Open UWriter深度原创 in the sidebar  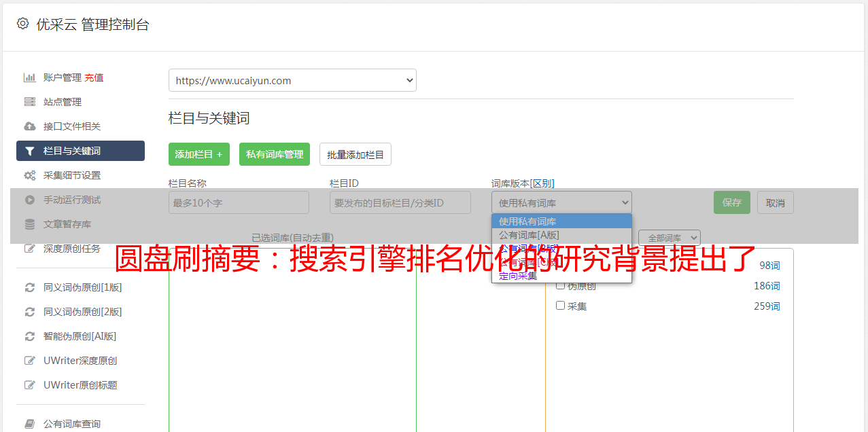pos(80,361)
